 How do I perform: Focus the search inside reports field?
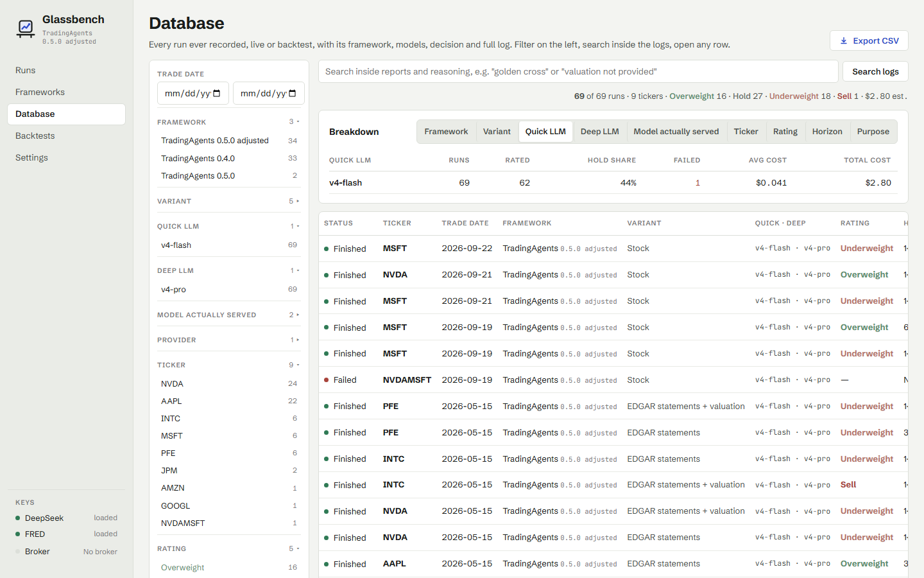pyautogui.click(x=578, y=71)
